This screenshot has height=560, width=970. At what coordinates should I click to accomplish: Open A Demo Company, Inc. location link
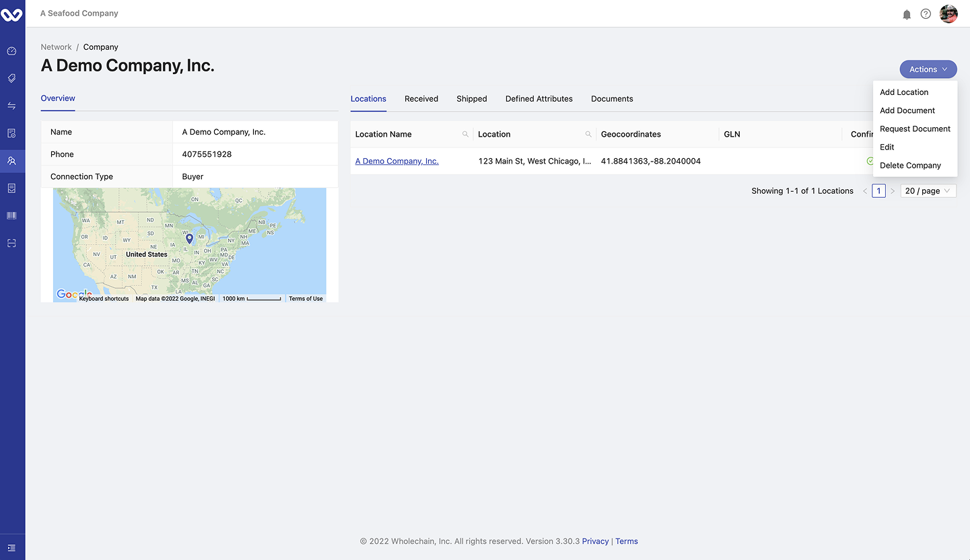396,162
